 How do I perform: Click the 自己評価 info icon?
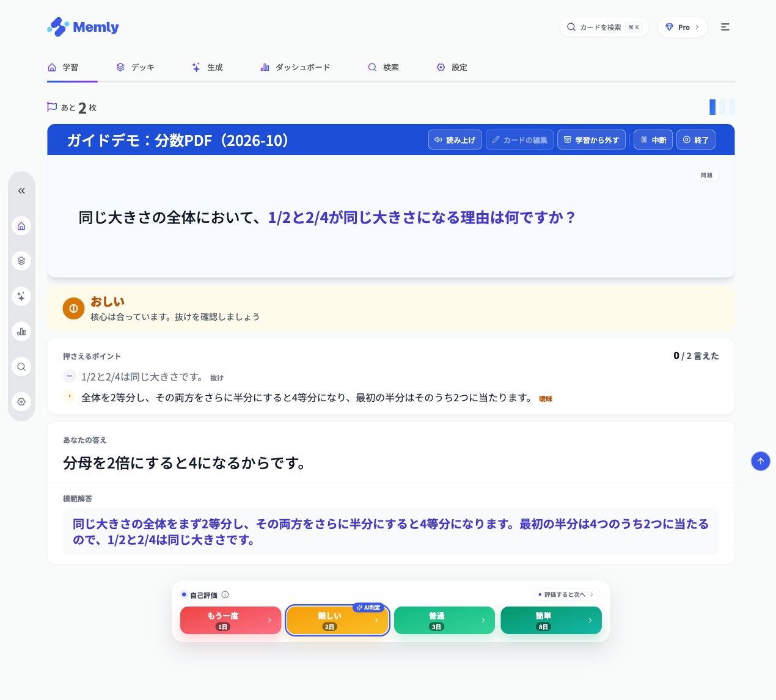225,595
